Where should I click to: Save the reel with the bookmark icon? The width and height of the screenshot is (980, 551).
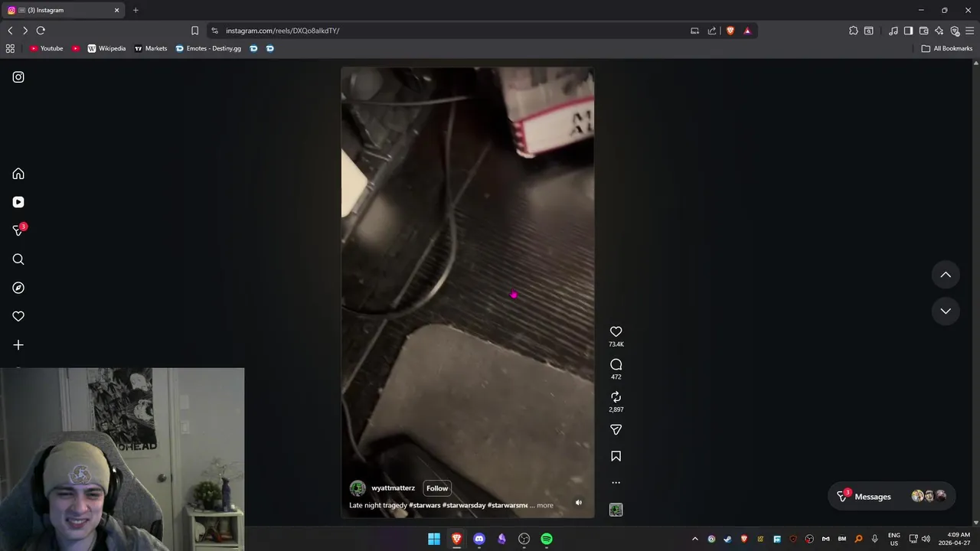616,456
